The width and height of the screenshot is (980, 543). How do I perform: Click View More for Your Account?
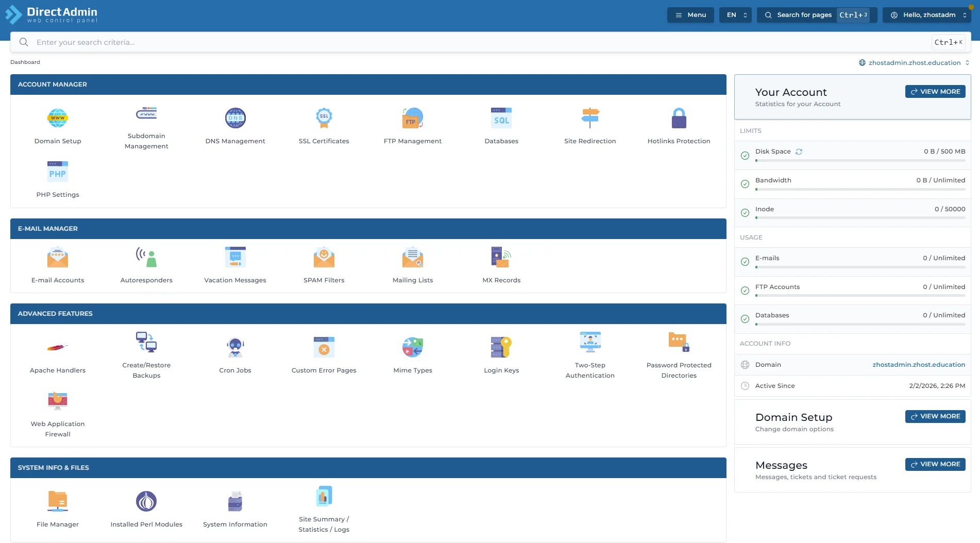(x=935, y=92)
